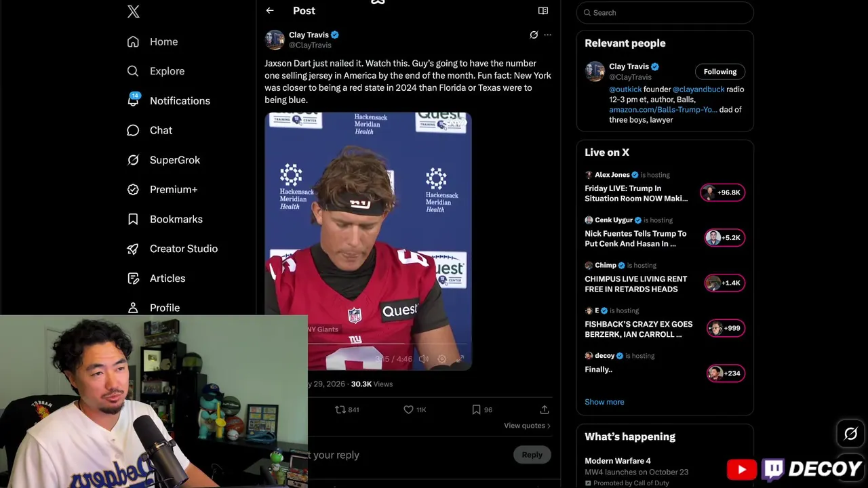Click the Grok icon on Clay Travis post
The width and height of the screenshot is (868, 488).
click(x=534, y=35)
